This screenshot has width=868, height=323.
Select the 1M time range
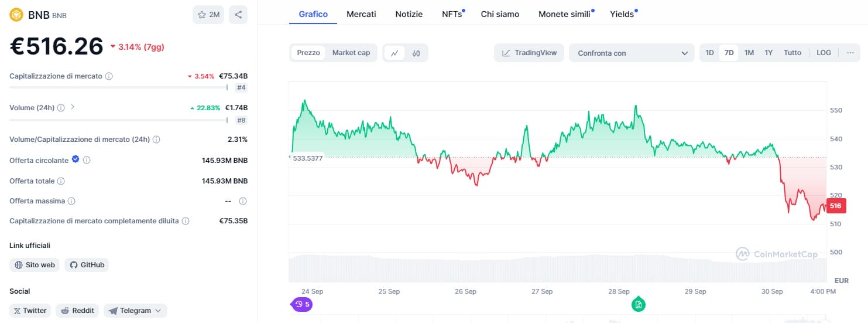coord(749,53)
